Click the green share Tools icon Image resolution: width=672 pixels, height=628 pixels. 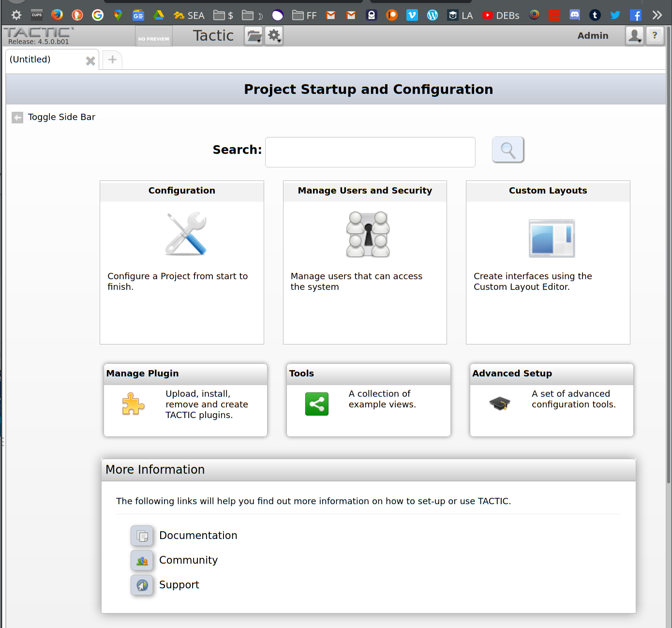317,404
